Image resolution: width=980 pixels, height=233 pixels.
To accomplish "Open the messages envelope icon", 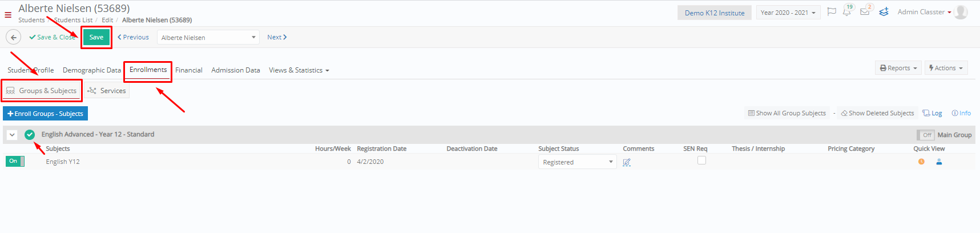I will click(x=865, y=12).
